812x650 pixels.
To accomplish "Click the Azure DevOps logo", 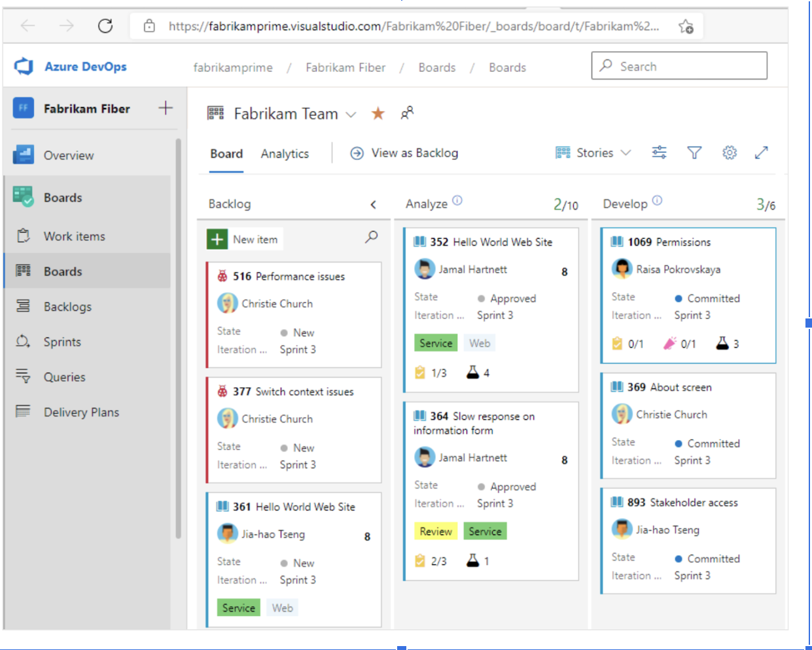I will point(24,66).
